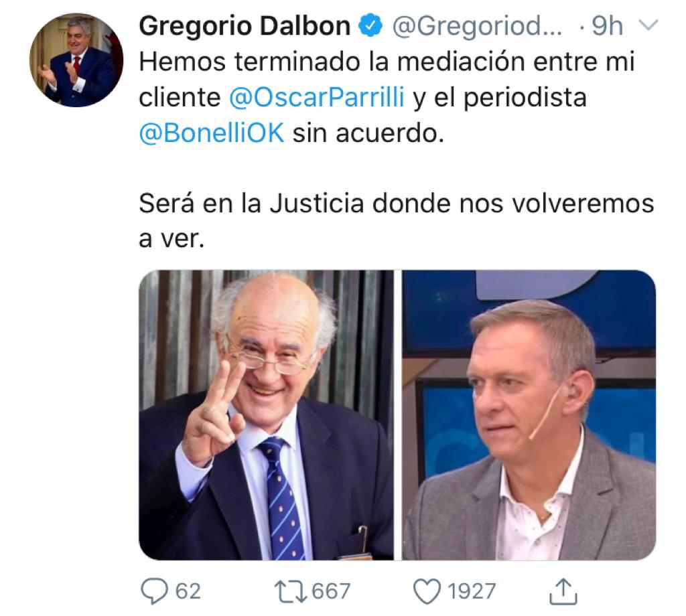
Task: Open the @BonelliOK mention link
Action: (x=212, y=133)
